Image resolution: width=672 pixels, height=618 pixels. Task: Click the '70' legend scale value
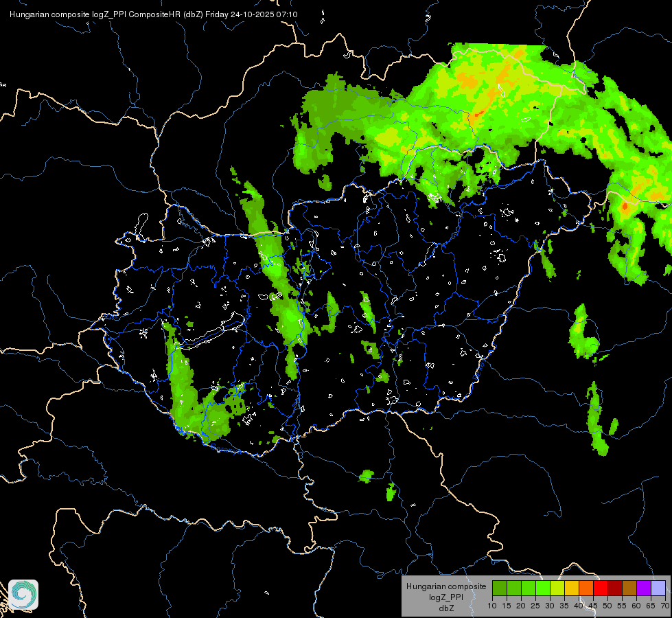pyautogui.click(x=665, y=606)
